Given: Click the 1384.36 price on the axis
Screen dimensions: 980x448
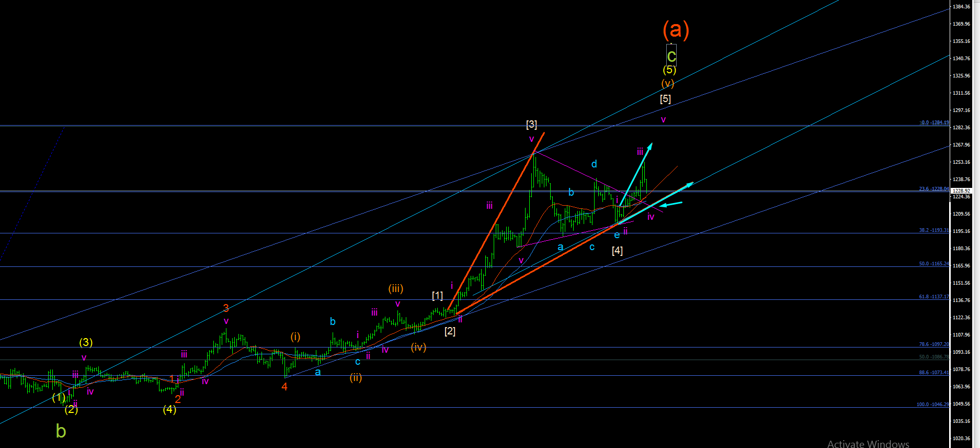Looking at the screenshot, I should coord(961,7).
